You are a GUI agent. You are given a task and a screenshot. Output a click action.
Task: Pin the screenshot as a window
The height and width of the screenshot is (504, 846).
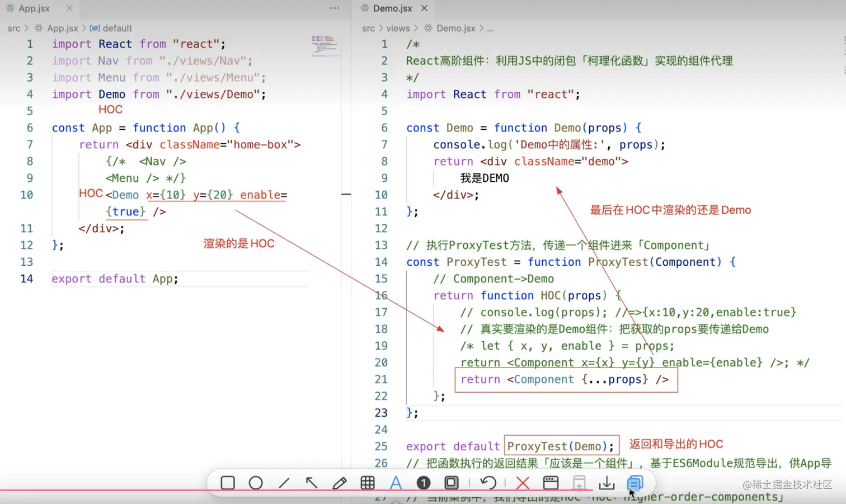pyautogui.click(x=551, y=483)
